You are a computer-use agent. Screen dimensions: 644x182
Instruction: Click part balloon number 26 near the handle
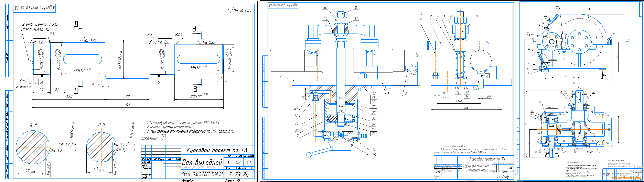coord(374,155)
